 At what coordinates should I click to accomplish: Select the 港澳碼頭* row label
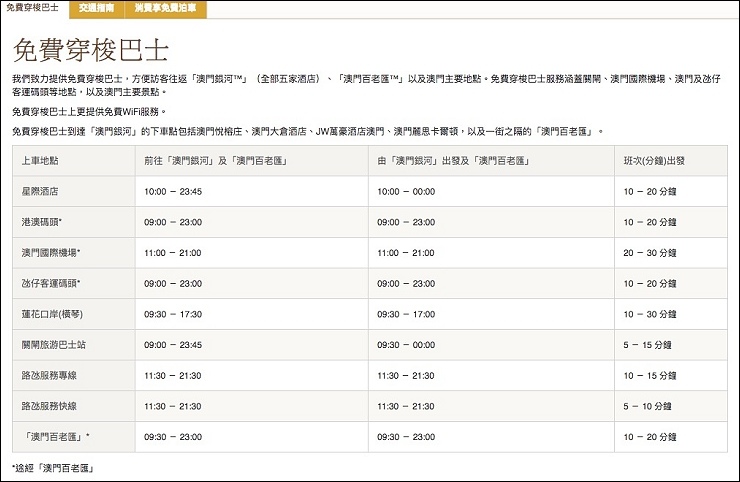(42, 222)
